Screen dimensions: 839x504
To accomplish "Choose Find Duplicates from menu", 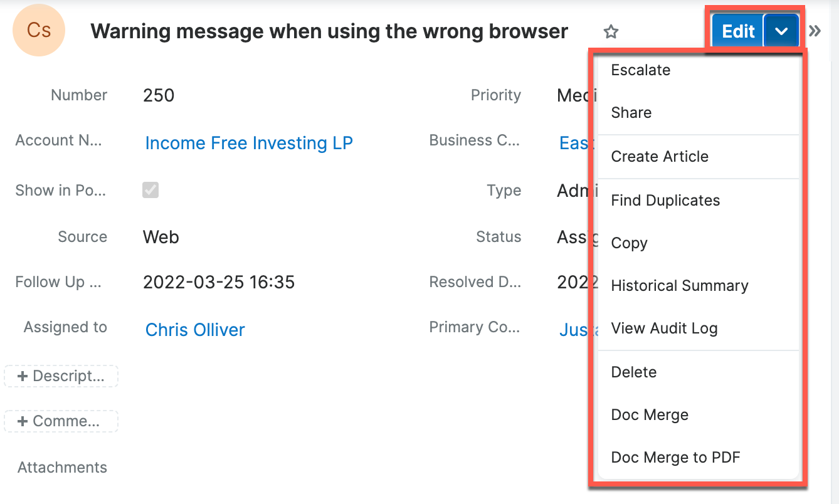I will click(665, 201).
